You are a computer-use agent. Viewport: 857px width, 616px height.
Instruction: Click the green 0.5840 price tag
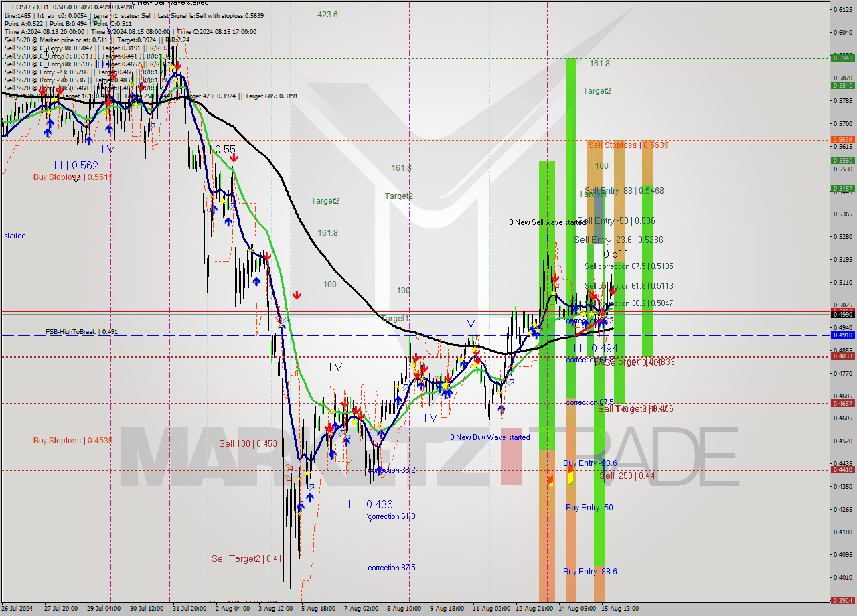[x=842, y=85]
